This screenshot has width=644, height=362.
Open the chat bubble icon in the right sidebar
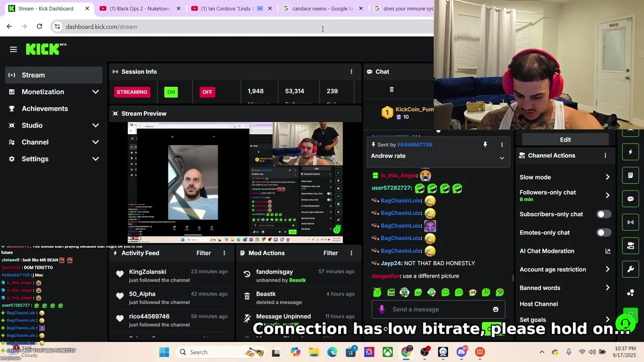[630, 199]
